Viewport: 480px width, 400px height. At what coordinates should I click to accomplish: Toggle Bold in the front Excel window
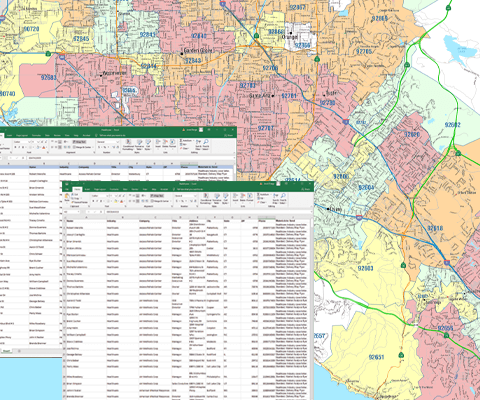coord(93,201)
